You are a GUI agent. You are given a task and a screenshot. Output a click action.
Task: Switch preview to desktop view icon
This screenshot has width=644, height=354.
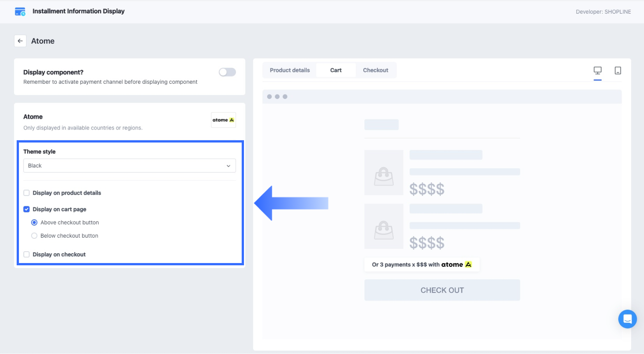tap(597, 70)
